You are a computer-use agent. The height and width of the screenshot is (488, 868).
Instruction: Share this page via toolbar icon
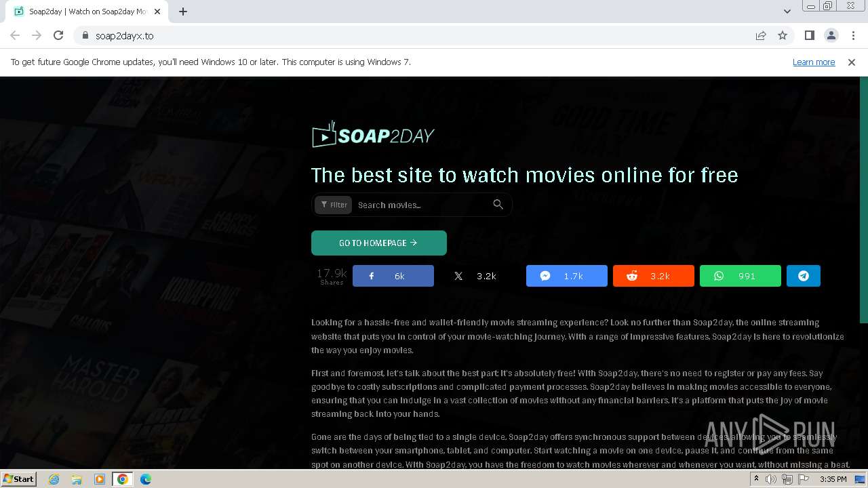pos(761,35)
